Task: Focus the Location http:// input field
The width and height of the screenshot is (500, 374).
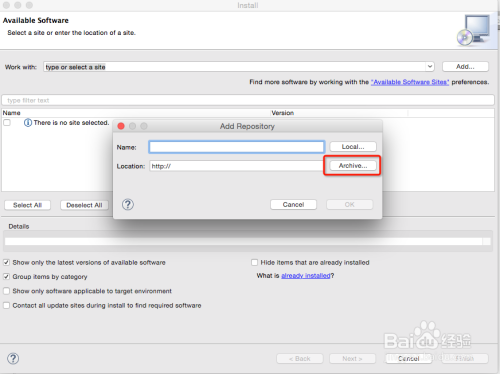Action: 236,166
